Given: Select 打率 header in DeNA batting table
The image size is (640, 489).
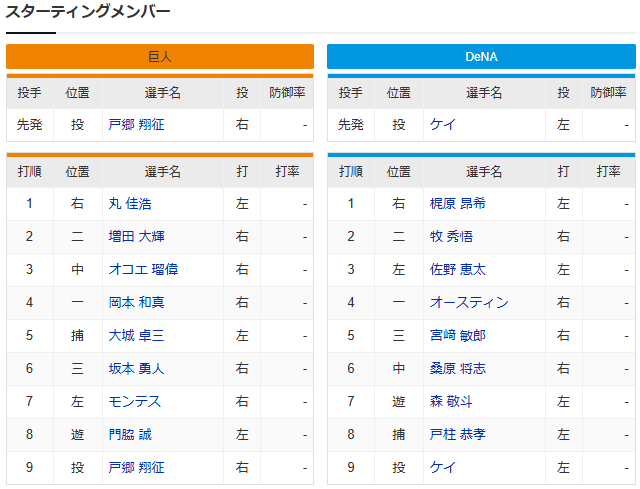Looking at the screenshot, I should click(x=608, y=172).
